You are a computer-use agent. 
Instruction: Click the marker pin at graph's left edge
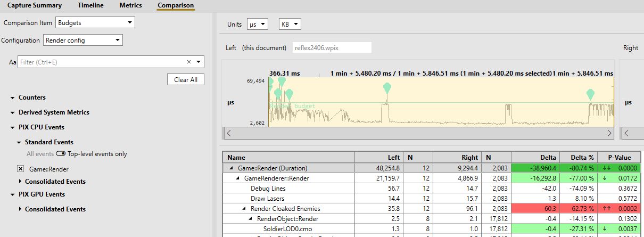[x=270, y=84]
